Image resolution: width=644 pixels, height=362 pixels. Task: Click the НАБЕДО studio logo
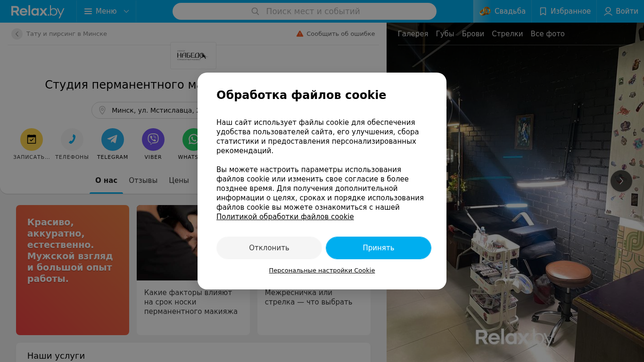193,56
